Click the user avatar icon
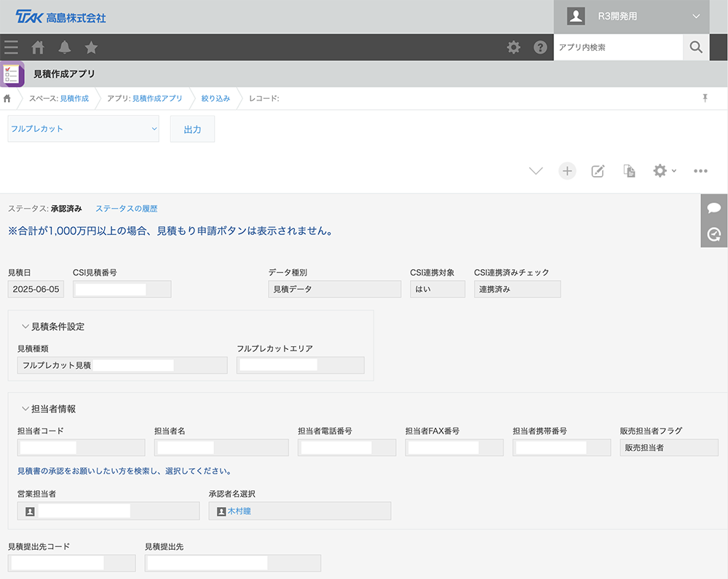This screenshot has width=728, height=579. coord(576,16)
